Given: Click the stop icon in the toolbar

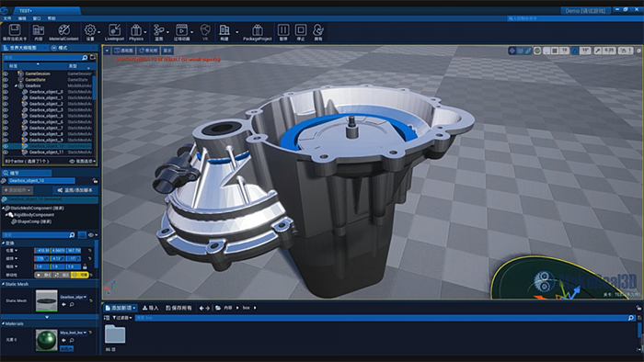Looking at the screenshot, I should click(301, 32).
